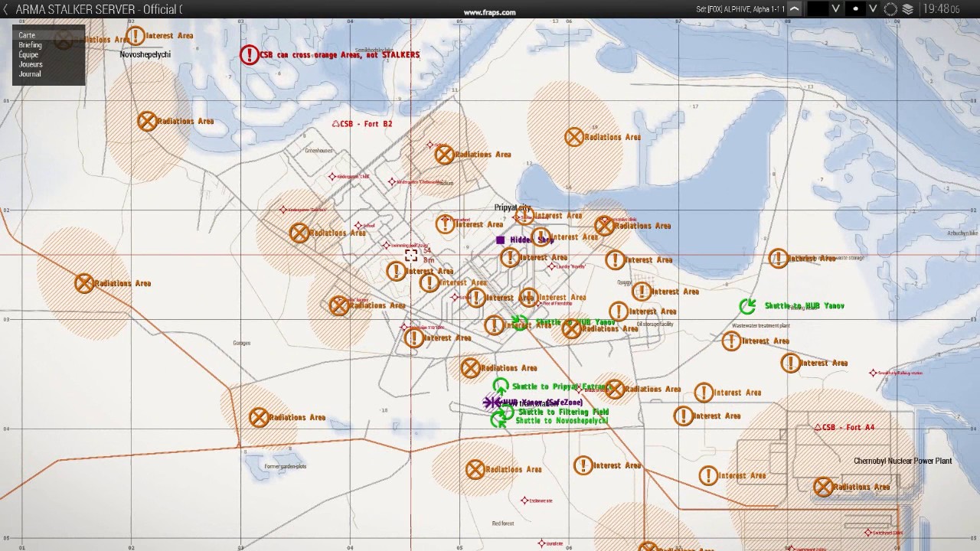
Task: Select the CSB - Fort A4 triangle marker
Action: 818,428
